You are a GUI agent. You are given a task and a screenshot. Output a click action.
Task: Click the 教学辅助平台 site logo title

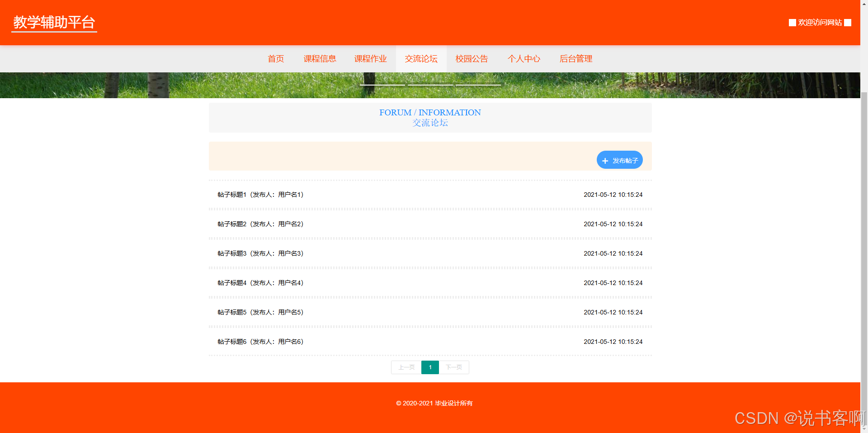pyautogui.click(x=54, y=23)
